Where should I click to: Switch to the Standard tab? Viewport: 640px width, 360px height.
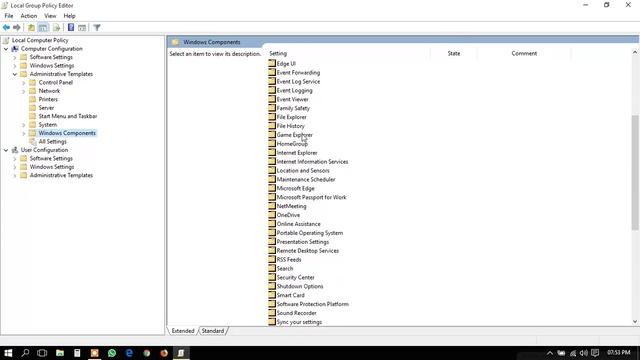tap(213, 331)
